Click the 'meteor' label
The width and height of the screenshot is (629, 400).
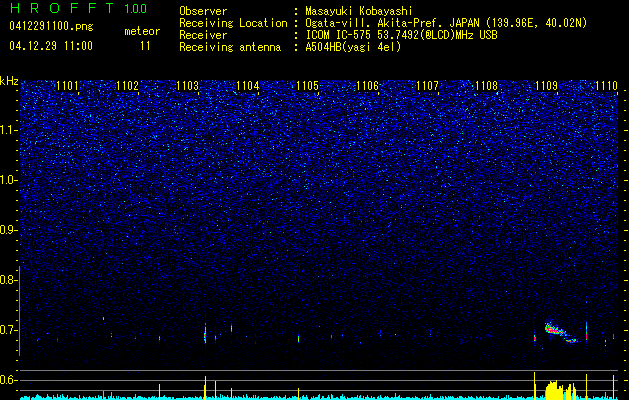pos(142,31)
